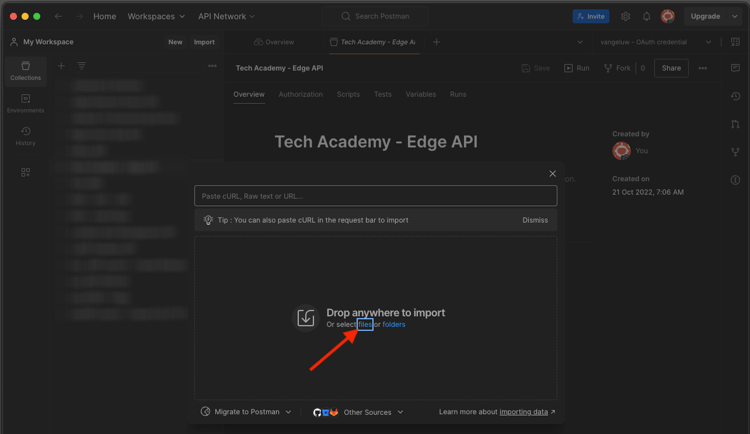Click the New button in workspace header
Viewport: 750px width, 434px height.
[x=175, y=42]
